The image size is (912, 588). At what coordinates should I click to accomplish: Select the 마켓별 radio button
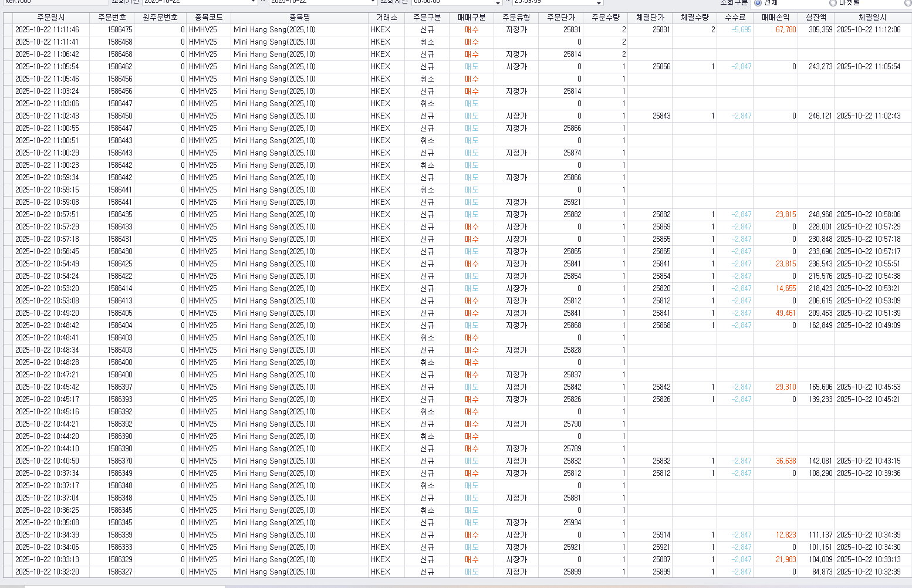click(833, 2)
